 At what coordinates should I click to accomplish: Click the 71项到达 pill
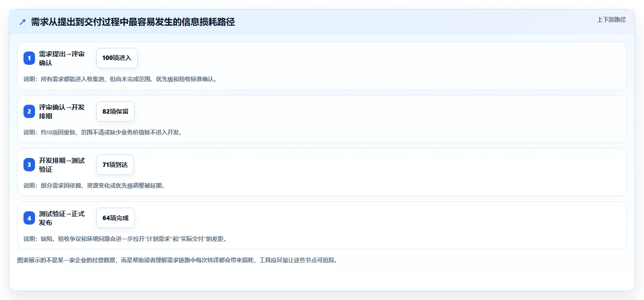[115, 165]
